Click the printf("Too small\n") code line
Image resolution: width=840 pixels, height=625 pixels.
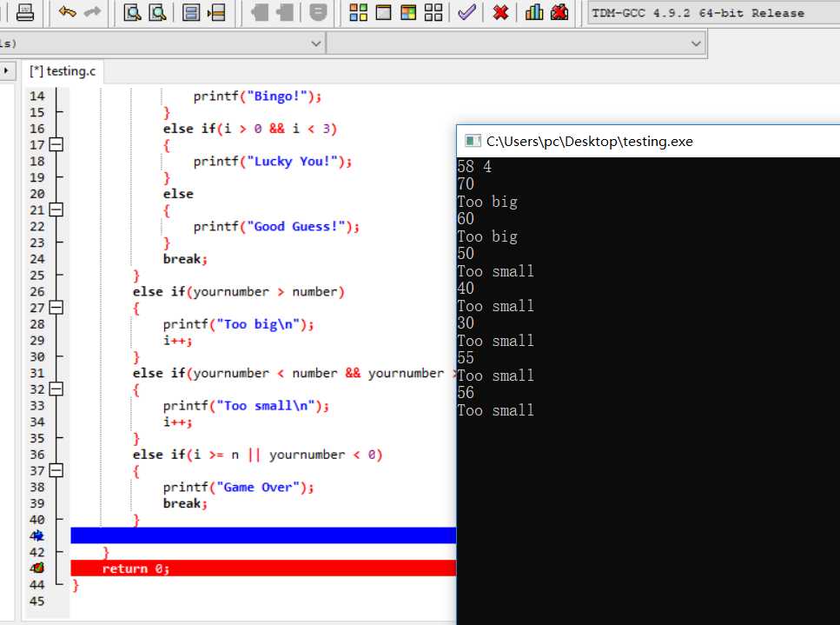click(x=246, y=406)
